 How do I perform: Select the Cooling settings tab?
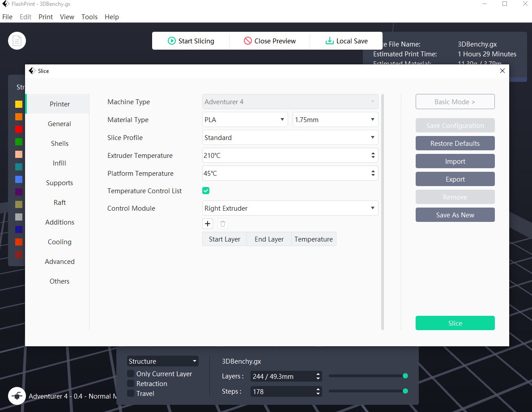click(58, 242)
